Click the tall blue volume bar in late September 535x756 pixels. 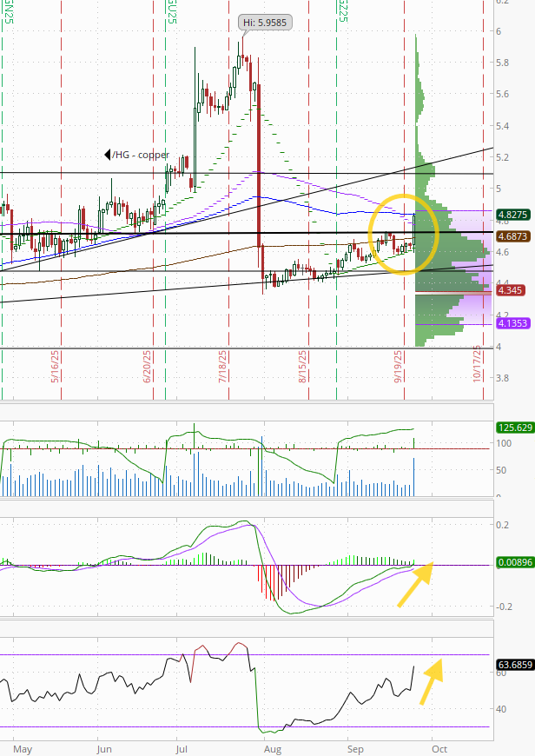pos(413,477)
